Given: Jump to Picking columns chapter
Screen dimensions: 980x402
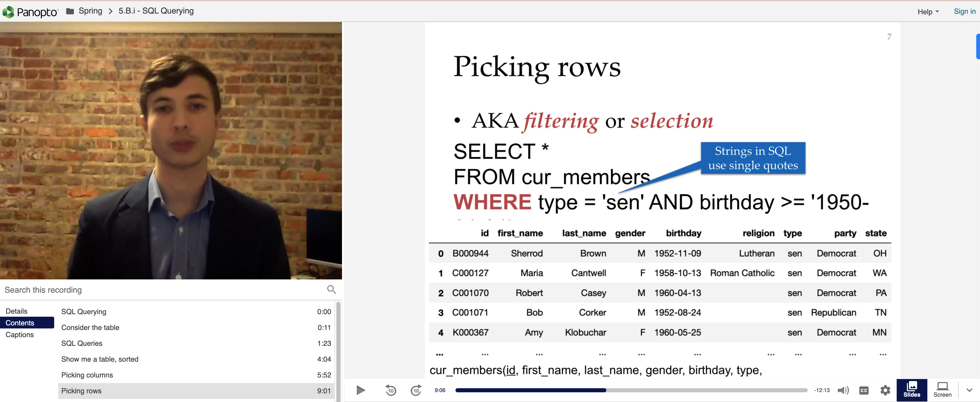Looking at the screenshot, I should click(87, 375).
